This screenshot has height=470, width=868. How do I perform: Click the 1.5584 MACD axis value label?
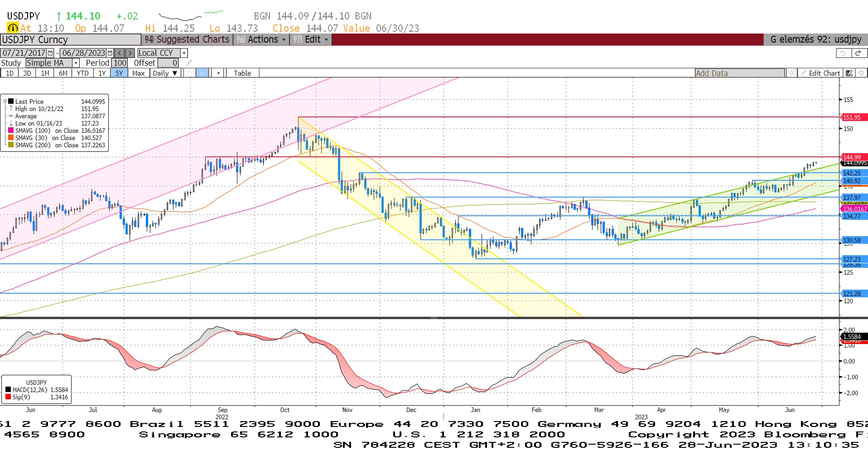coord(854,337)
